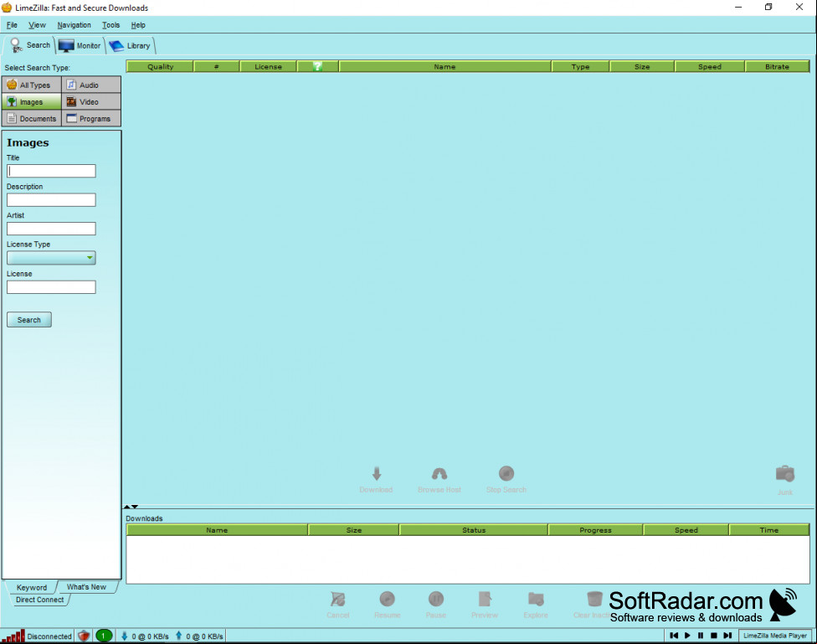Open the Navigation menu
The width and height of the screenshot is (817, 644).
click(x=74, y=25)
